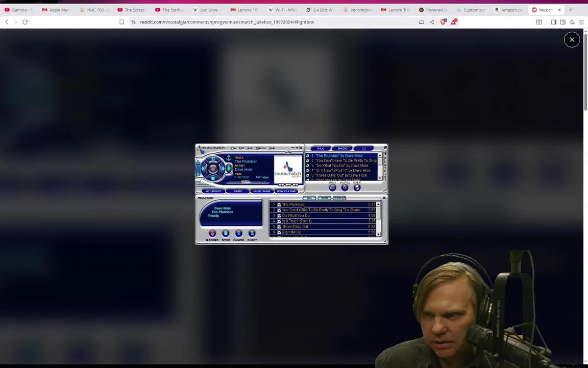This screenshot has width=588, height=368.
Task: Click the recorder Record button
Action: point(212,234)
